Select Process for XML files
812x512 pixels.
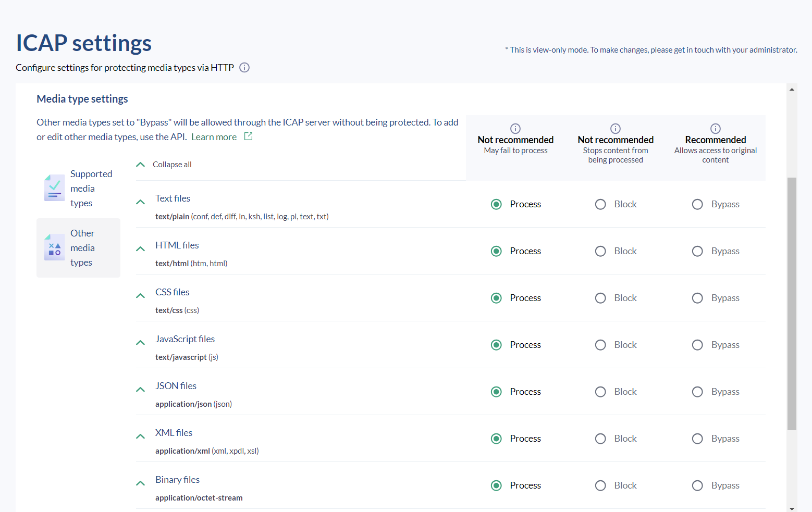(497, 439)
